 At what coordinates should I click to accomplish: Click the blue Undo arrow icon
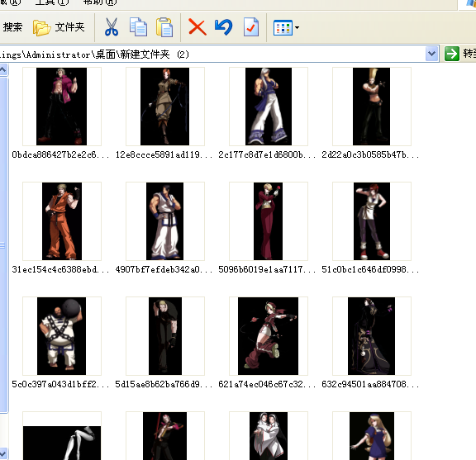click(223, 27)
